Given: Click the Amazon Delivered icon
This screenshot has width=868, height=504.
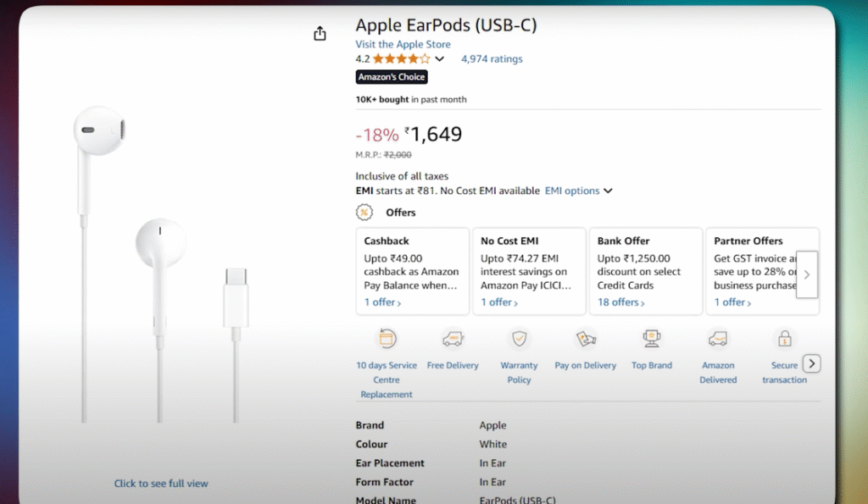Looking at the screenshot, I should coord(718,337).
